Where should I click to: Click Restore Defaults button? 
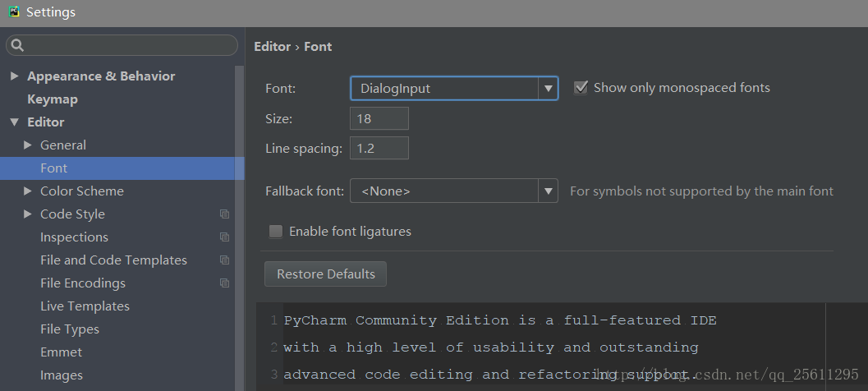coord(325,274)
